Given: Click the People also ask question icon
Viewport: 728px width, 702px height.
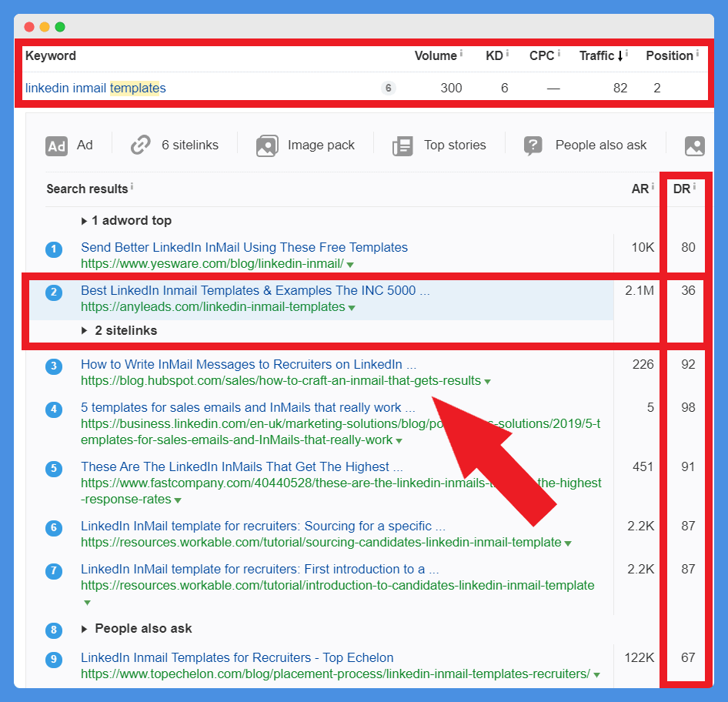Looking at the screenshot, I should pos(533,145).
